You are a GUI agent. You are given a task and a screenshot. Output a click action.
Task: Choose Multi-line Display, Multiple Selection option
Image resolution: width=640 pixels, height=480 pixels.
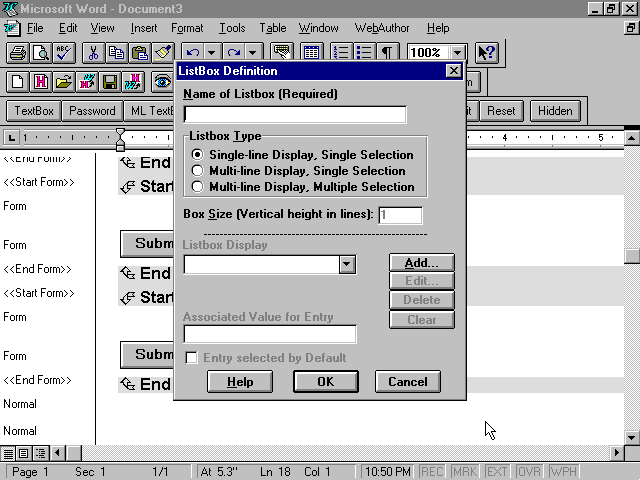tap(198, 187)
